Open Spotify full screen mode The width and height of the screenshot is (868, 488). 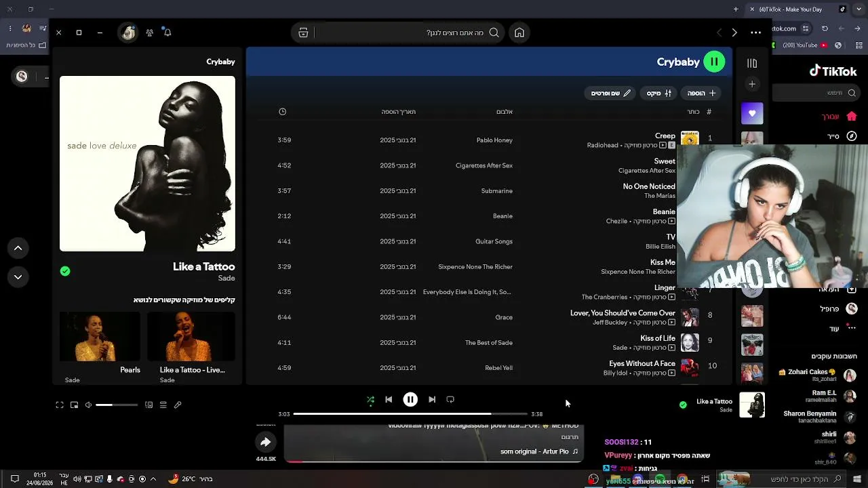tap(60, 405)
